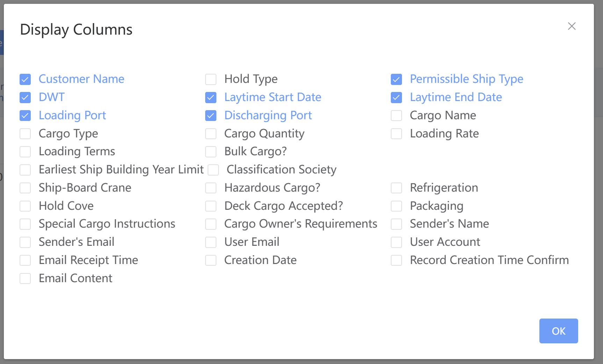Disable the DWT column checkbox
This screenshot has width=603, height=364.
pos(25,98)
